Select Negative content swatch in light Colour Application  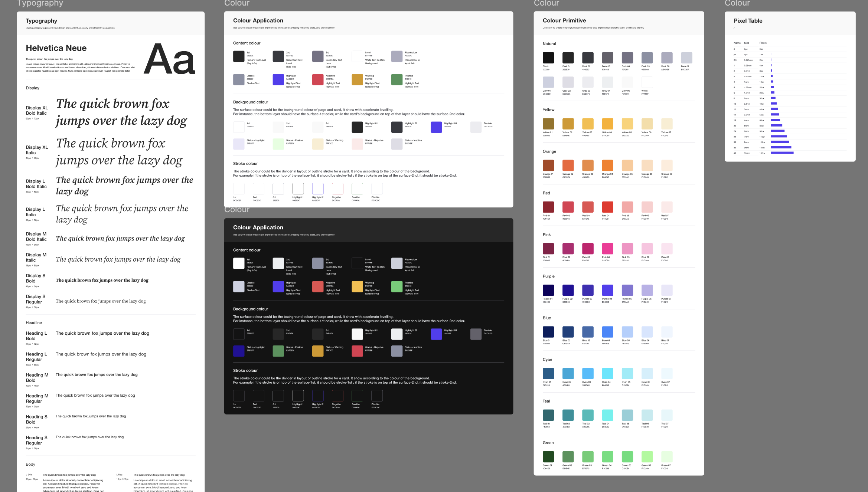point(318,80)
